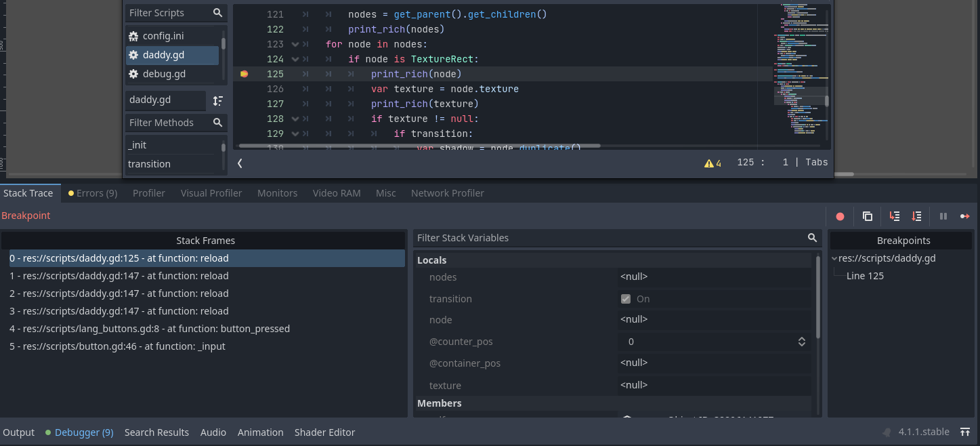Click the warnings icon in the script status bar
The image size is (980, 446).
click(x=710, y=162)
